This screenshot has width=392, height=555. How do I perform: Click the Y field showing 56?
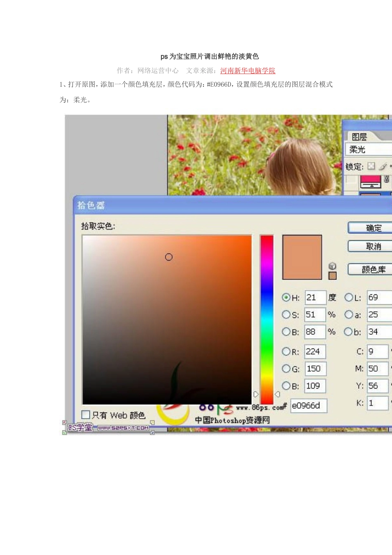pyautogui.click(x=378, y=386)
